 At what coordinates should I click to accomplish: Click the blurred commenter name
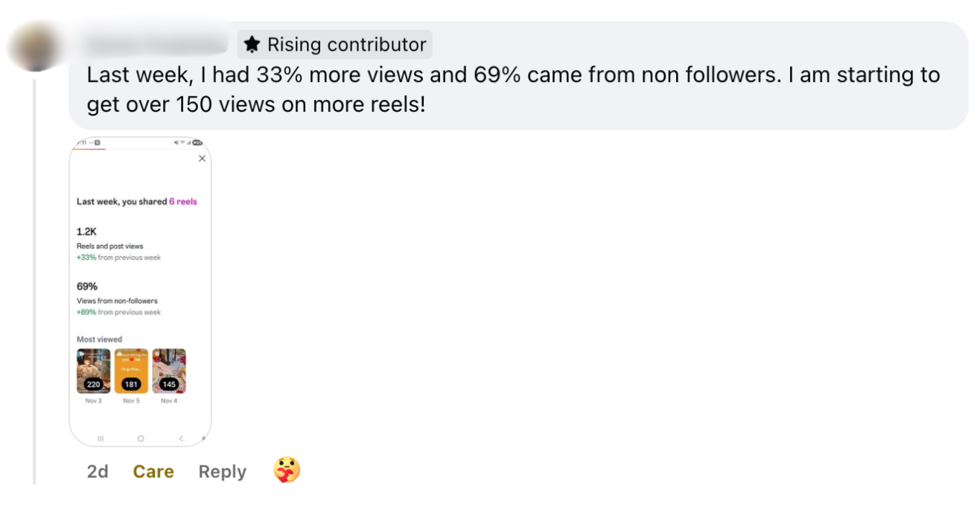(156, 45)
